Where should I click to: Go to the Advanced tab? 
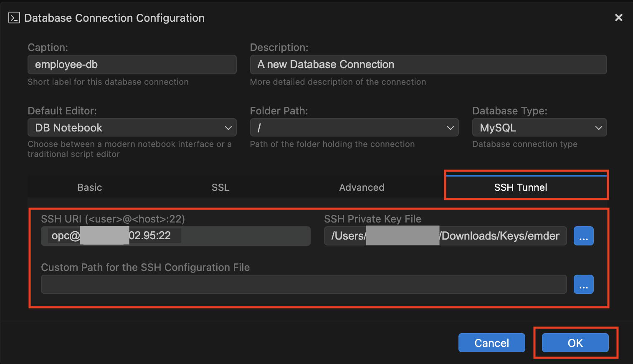tap(362, 187)
